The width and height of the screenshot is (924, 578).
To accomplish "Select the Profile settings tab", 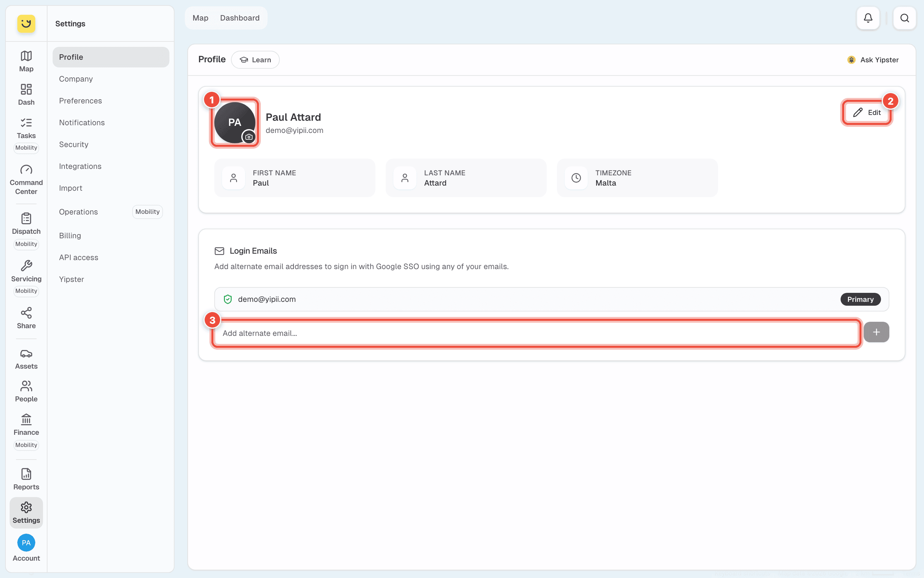I will pos(111,57).
